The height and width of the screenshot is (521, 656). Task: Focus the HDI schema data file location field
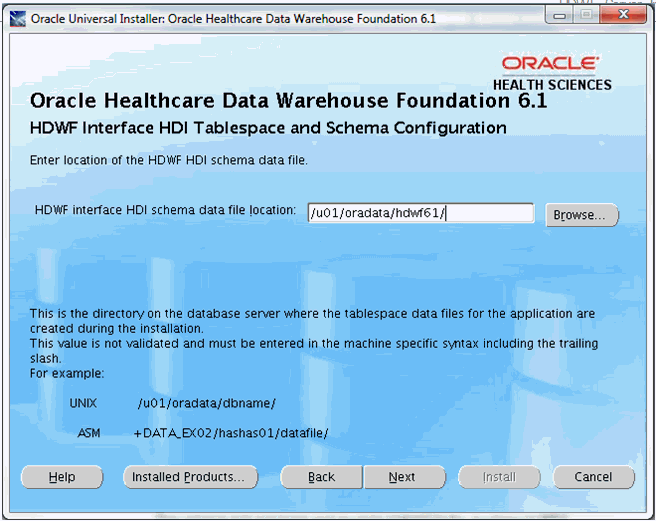click(421, 213)
